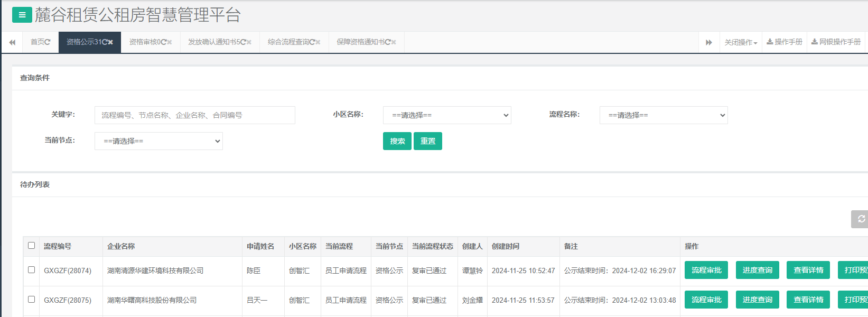This screenshot has height=317, width=868.
Task: Toggle the green hamburger sidebar menu button
Action: pyautogui.click(x=22, y=15)
